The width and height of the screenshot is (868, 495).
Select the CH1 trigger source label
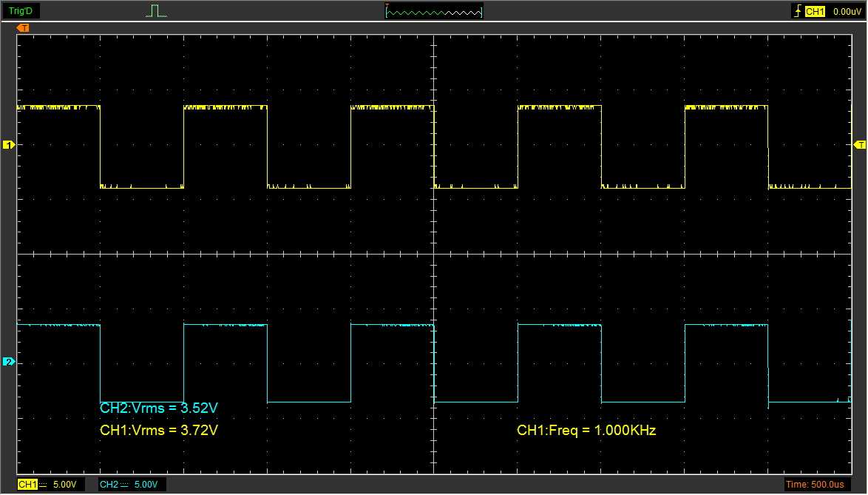(815, 11)
